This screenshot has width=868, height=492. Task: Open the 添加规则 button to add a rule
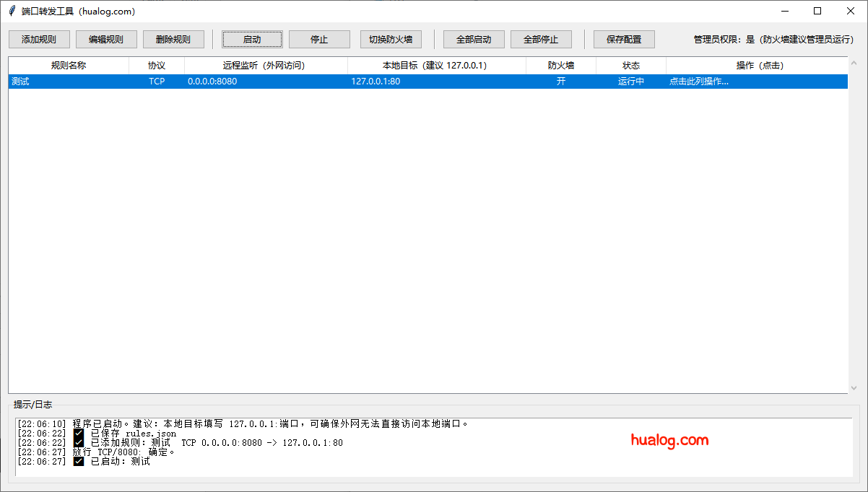39,39
